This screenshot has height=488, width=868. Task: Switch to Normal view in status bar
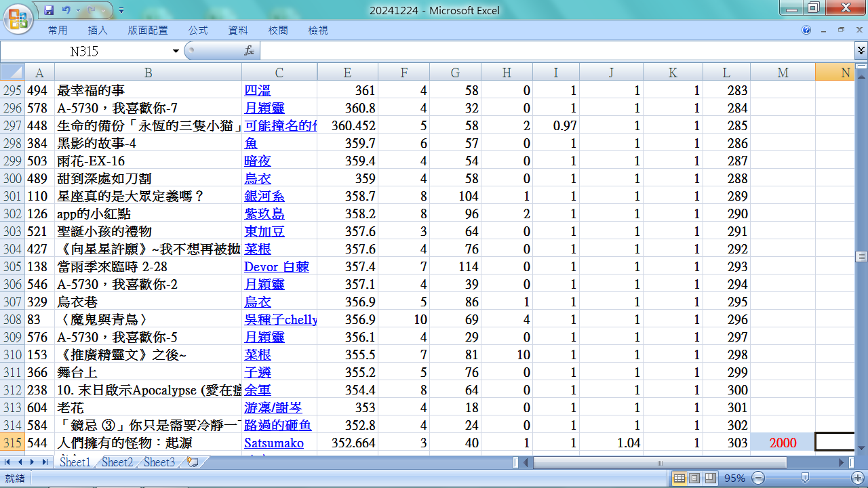click(679, 479)
